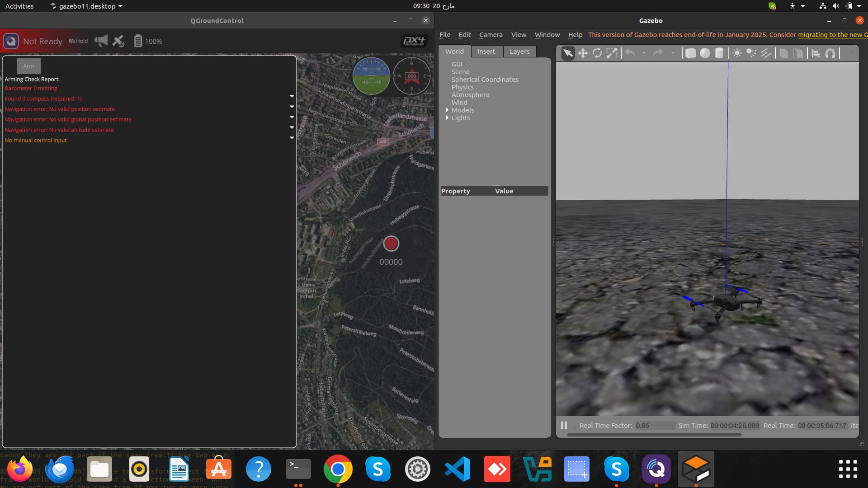Expand 'No manual control input' details
Viewport: 868px width, 488px height.
tap(292, 138)
